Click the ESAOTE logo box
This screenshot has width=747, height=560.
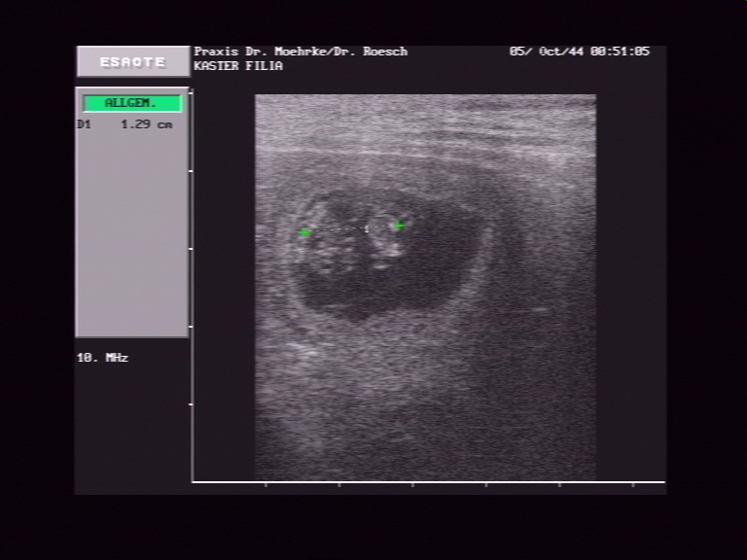(133, 62)
